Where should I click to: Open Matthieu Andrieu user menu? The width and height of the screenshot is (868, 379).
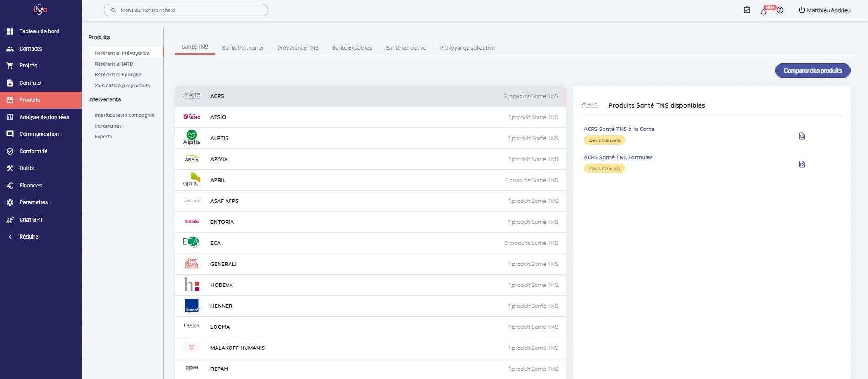[828, 10]
